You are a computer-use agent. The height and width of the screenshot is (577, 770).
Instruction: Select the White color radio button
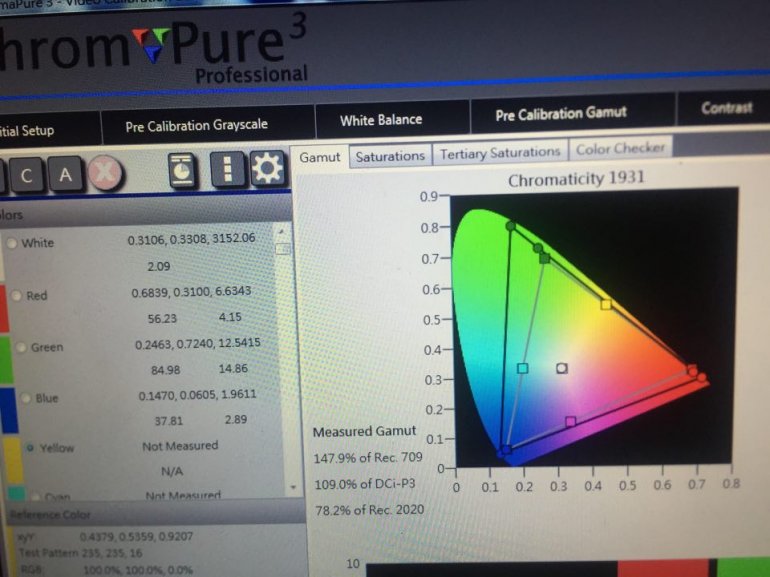[12, 243]
